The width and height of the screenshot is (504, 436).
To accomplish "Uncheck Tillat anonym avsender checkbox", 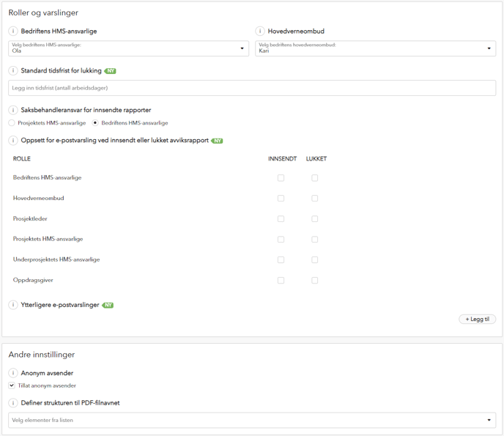I will (x=12, y=385).
